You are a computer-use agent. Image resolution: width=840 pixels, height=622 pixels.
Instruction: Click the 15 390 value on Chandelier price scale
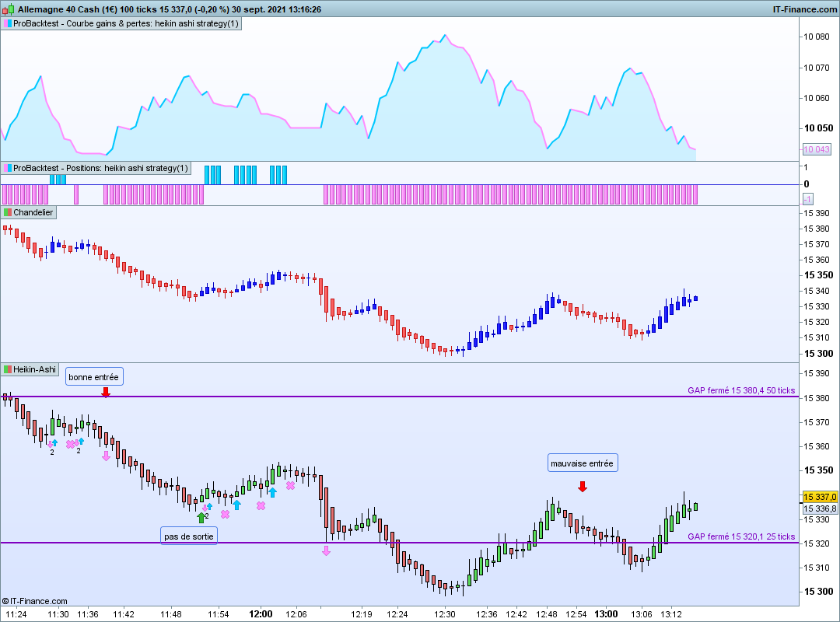pyautogui.click(x=817, y=213)
